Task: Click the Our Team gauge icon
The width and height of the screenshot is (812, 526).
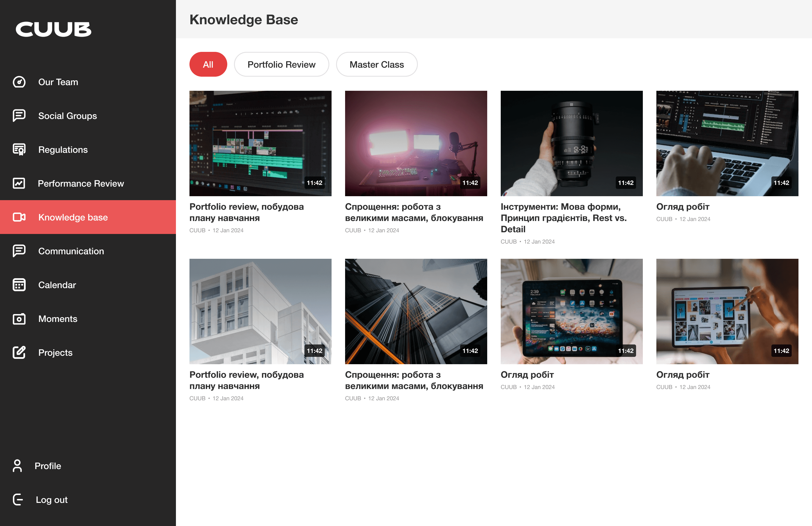Action: [x=19, y=82]
